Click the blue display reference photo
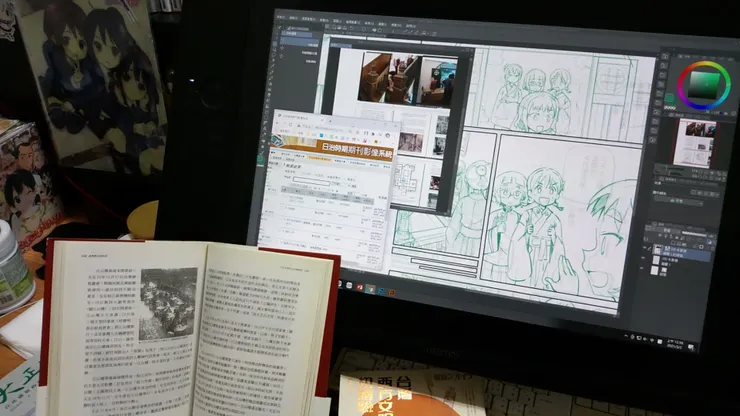This screenshot has width=740, height=416. [440, 83]
